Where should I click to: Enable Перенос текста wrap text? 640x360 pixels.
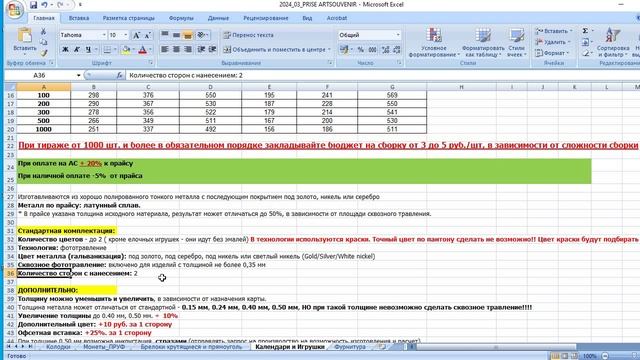click(x=249, y=35)
